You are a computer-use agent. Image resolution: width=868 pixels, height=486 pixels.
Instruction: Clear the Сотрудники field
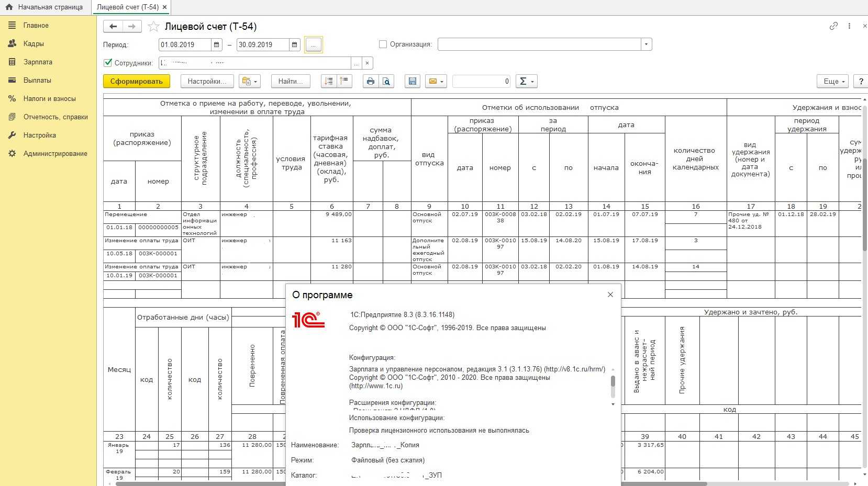(x=368, y=63)
